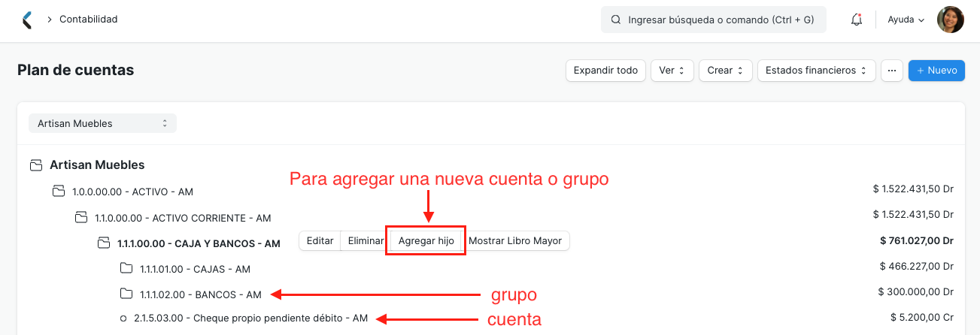
Task: Click the user avatar photo
Action: tap(950, 20)
